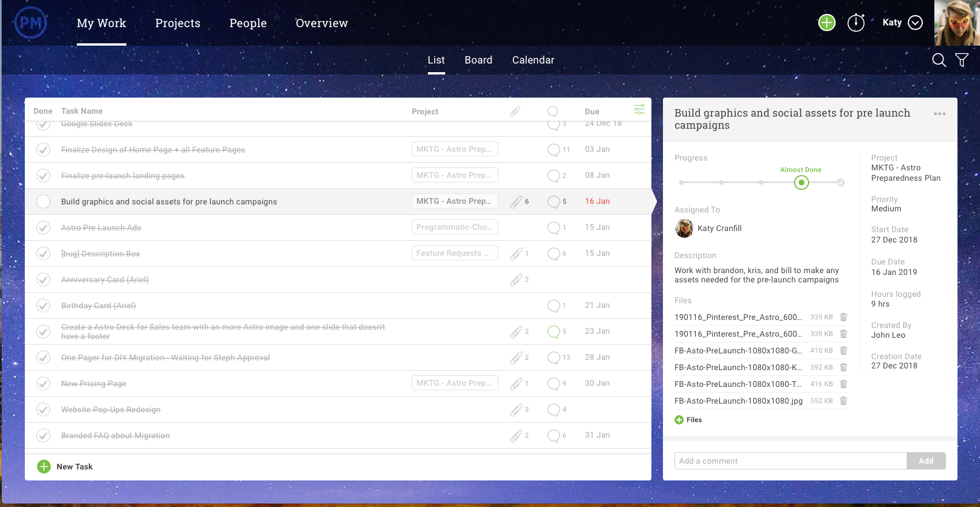Go to the Projects menu
This screenshot has width=980, height=507.
point(178,23)
